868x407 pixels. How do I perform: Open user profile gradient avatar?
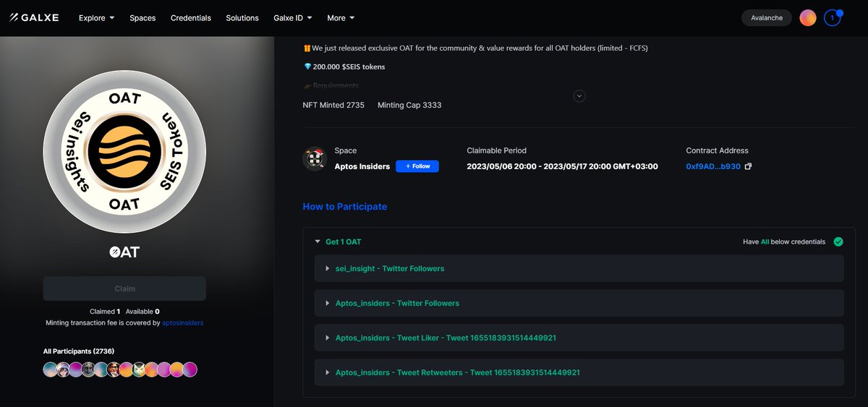808,17
